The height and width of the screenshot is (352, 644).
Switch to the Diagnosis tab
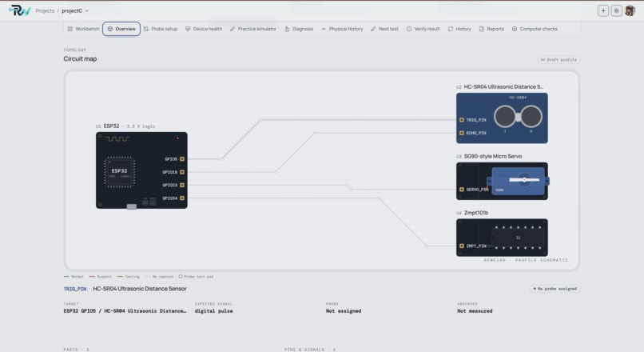pos(299,29)
